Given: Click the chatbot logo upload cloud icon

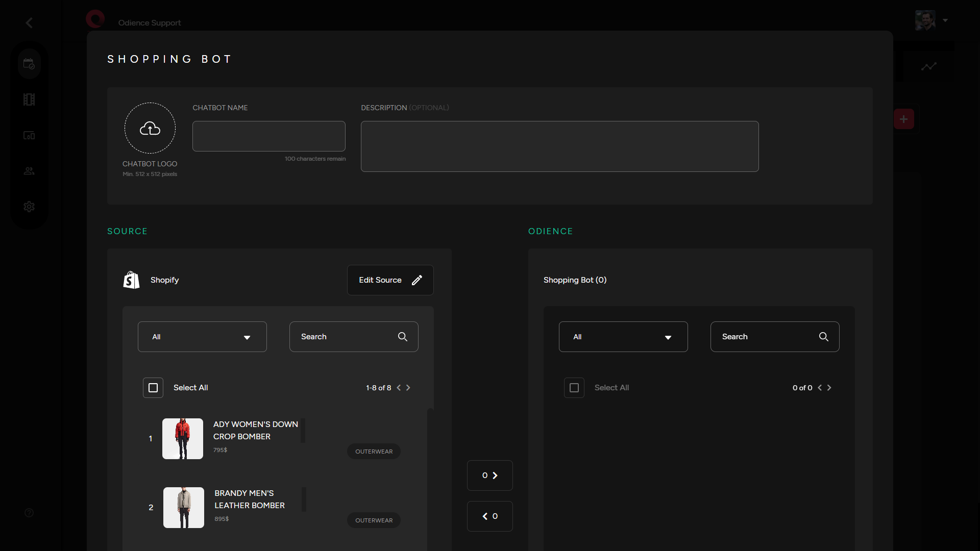Looking at the screenshot, I should [150, 129].
